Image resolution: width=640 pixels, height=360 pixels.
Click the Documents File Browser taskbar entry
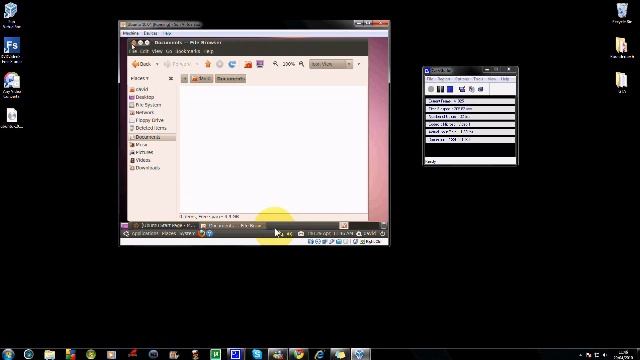point(233,225)
